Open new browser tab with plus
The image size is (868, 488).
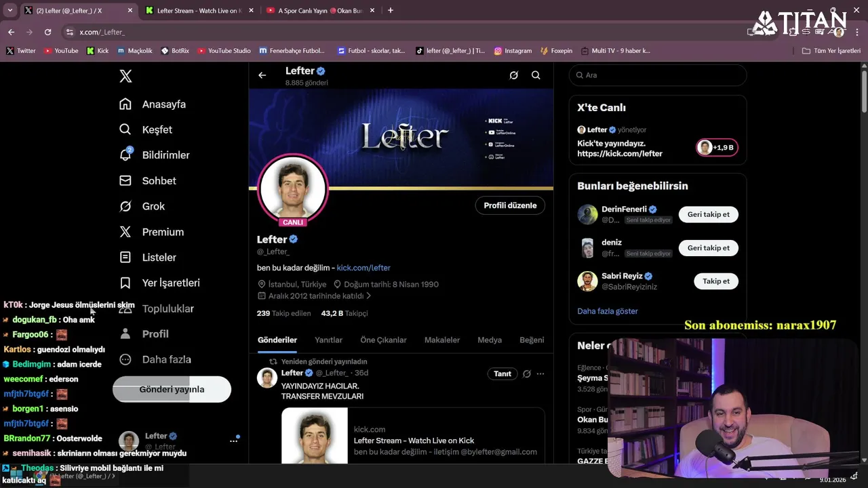[x=390, y=10]
